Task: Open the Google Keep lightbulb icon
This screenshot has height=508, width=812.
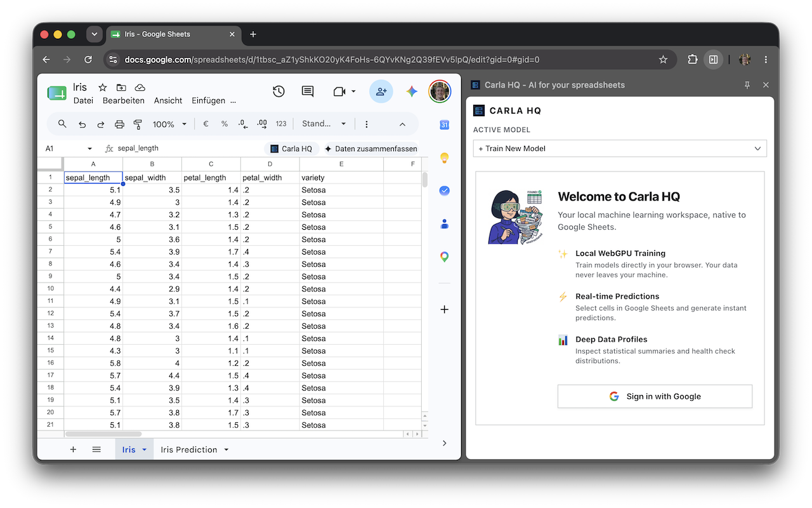Action: [445, 157]
